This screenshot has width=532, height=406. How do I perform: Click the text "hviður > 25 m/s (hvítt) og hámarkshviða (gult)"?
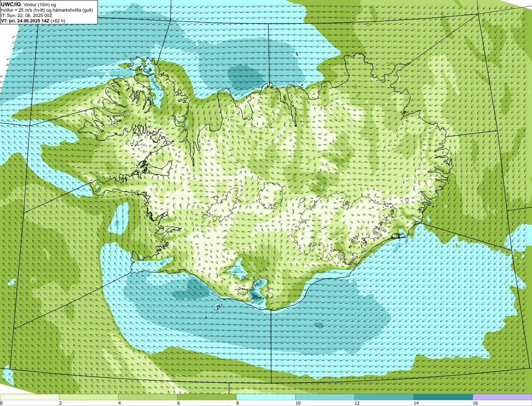pyautogui.click(x=47, y=10)
